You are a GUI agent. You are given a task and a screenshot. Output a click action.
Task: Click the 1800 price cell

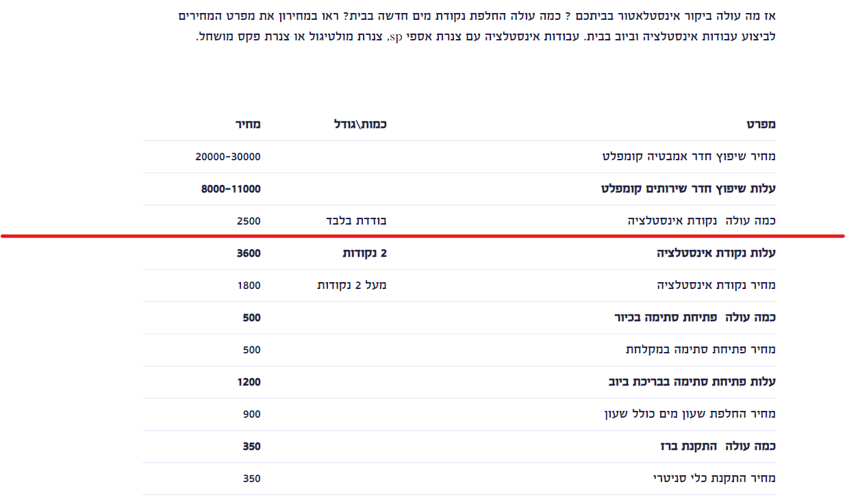click(249, 286)
